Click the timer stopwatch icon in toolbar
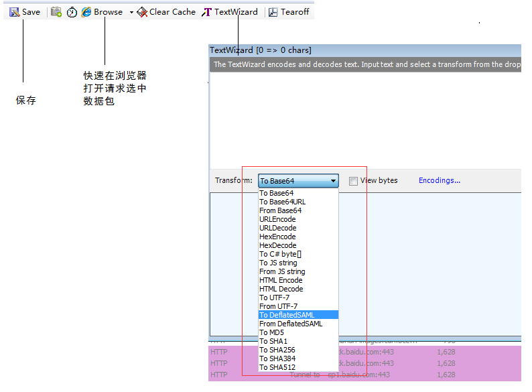Screen dimensions: 532x392 click(x=72, y=13)
